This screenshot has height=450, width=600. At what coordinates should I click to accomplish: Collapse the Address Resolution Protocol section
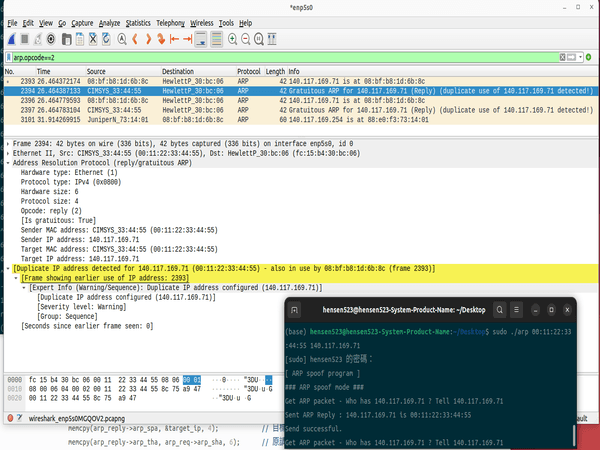click(x=8, y=163)
